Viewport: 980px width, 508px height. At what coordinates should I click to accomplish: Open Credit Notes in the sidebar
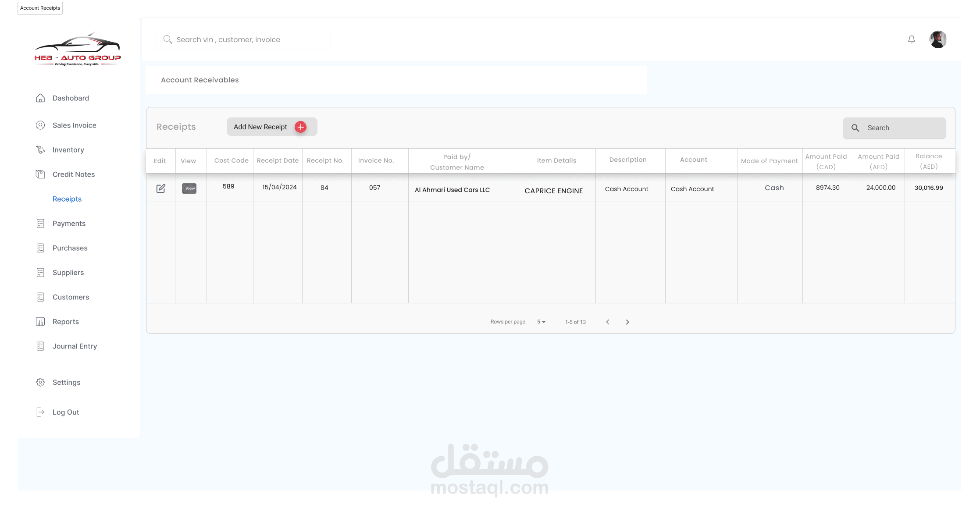74,174
